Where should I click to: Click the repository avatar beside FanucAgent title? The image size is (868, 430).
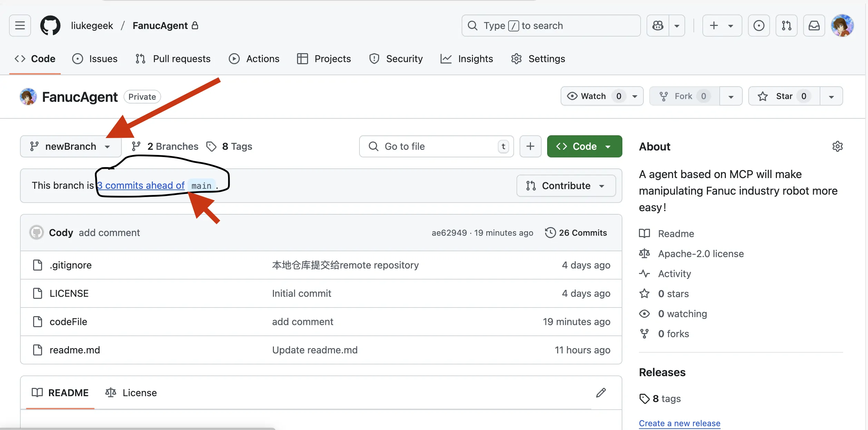point(28,97)
